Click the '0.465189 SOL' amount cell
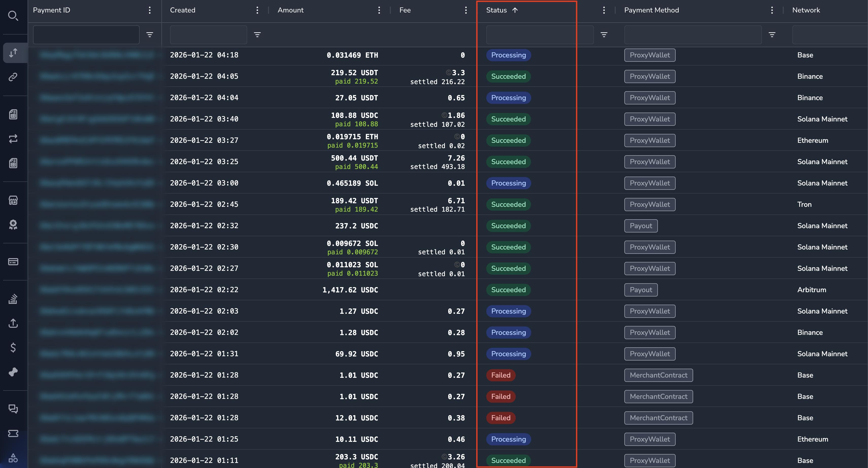868x468 pixels. tap(352, 183)
